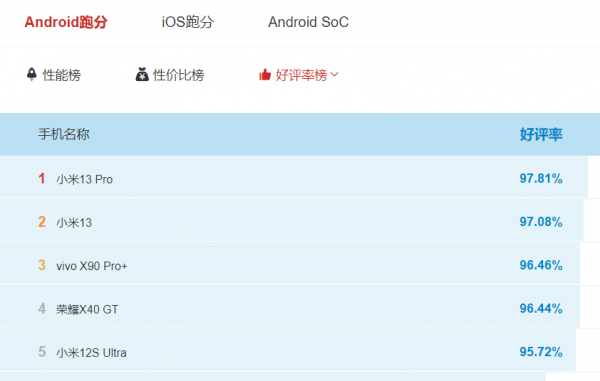Click the 手机名称 column header
This screenshot has width=600, height=381.
(64, 134)
